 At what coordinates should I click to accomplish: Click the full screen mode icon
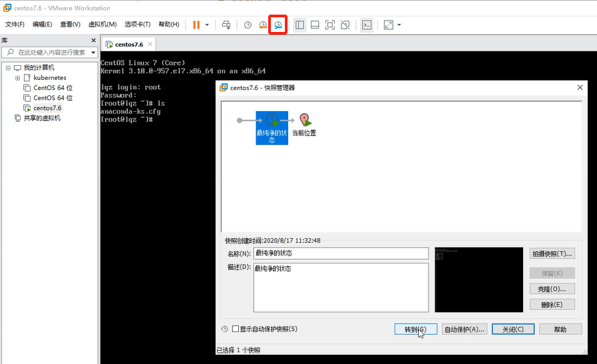pos(330,25)
